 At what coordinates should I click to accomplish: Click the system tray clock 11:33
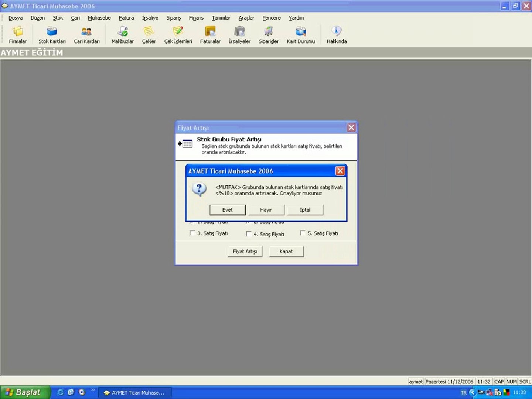pos(519,392)
